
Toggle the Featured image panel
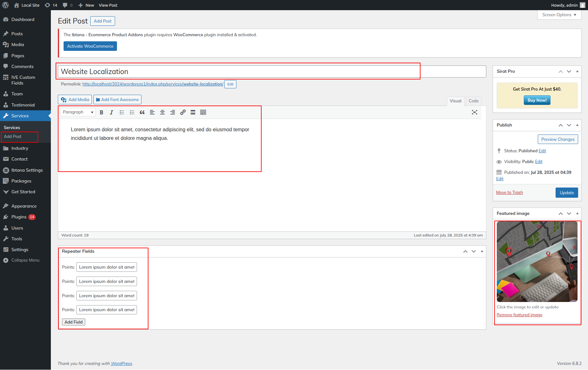577,213
